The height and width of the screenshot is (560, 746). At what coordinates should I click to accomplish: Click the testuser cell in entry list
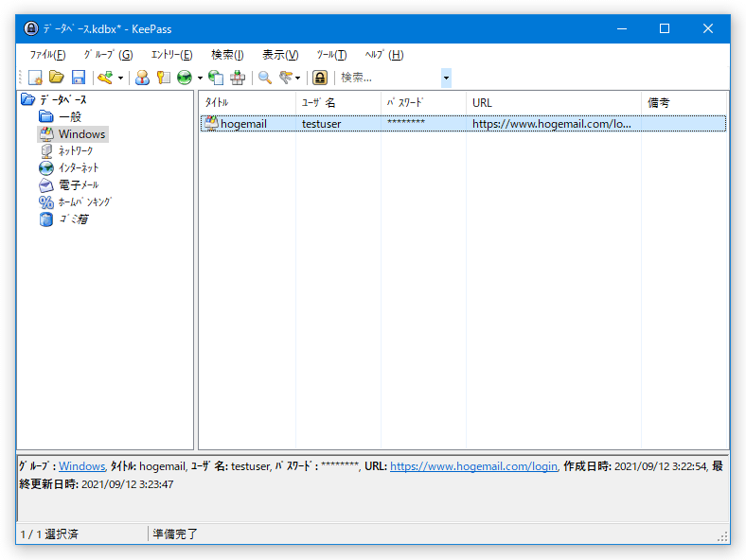tap(322, 124)
